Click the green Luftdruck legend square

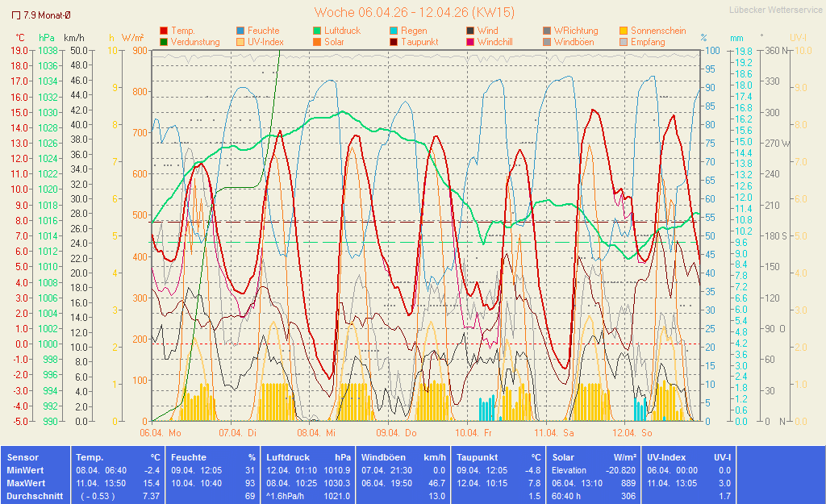tap(317, 31)
